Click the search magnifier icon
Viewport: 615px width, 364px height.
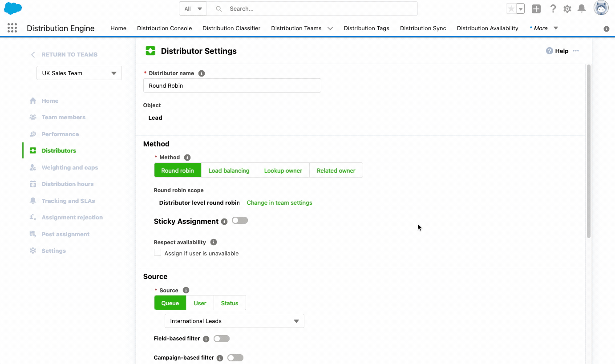click(x=218, y=9)
